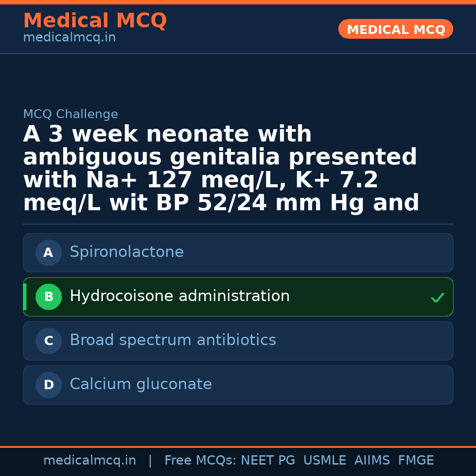Click the letter D circle icon
Image resolution: width=476 pixels, height=476 pixels.
click(x=48, y=385)
